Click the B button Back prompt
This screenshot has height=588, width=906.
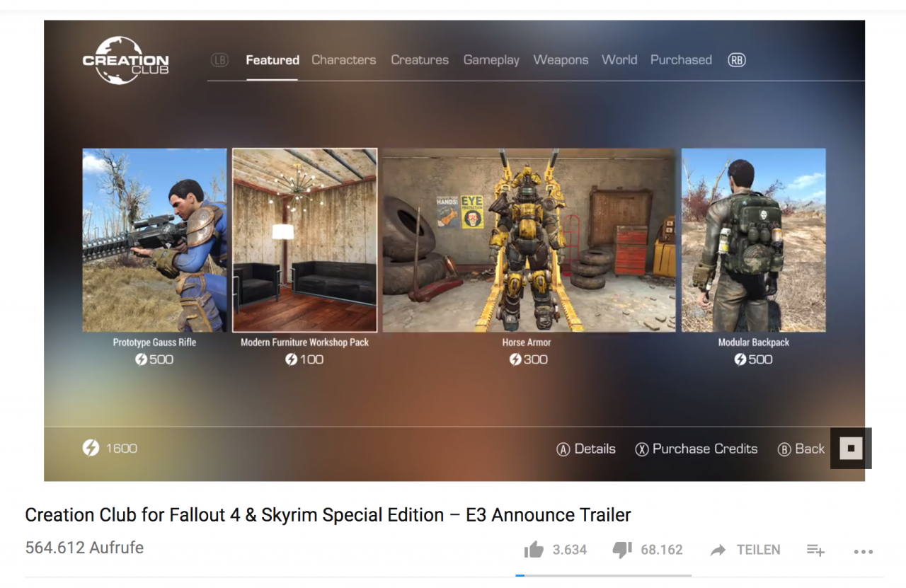click(x=801, y=449)
